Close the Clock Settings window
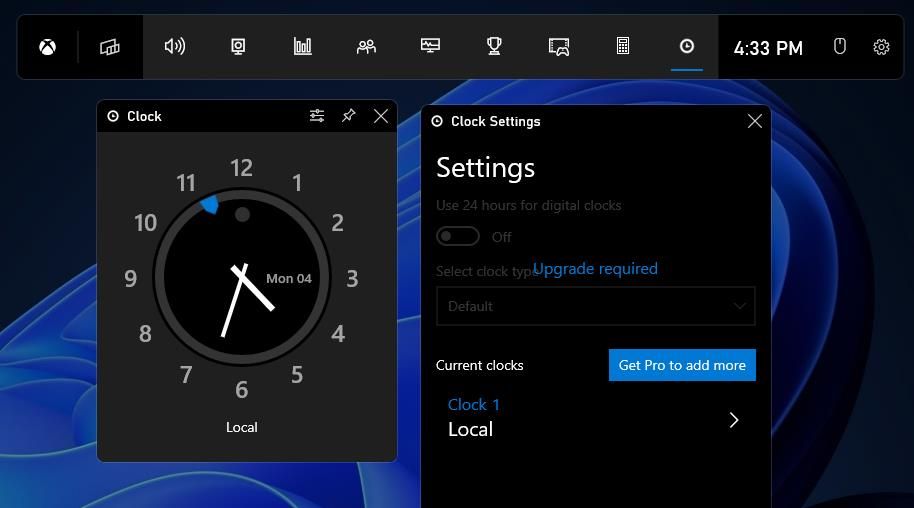 [755, 121]
